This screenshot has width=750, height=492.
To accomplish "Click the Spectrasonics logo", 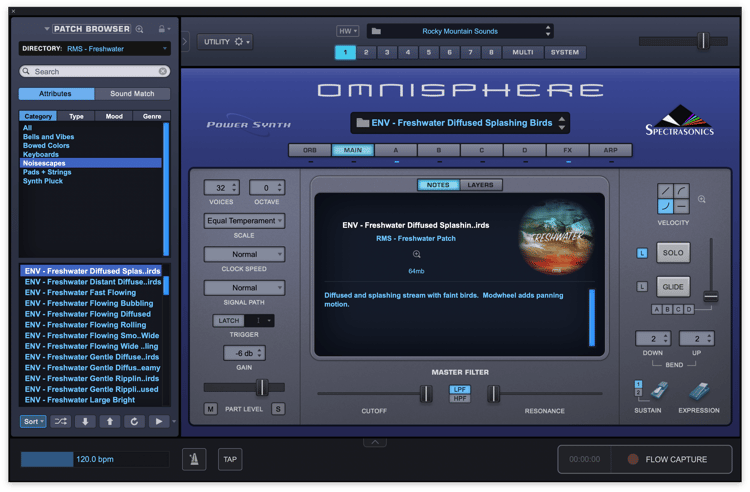I will coord(680,121).
